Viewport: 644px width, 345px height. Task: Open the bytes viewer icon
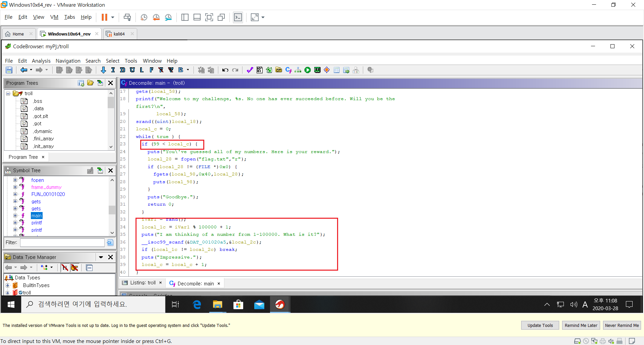260,70
